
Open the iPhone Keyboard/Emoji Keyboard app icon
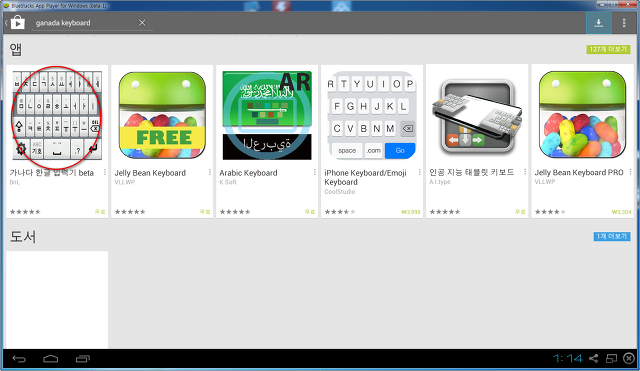pos(372,116)
